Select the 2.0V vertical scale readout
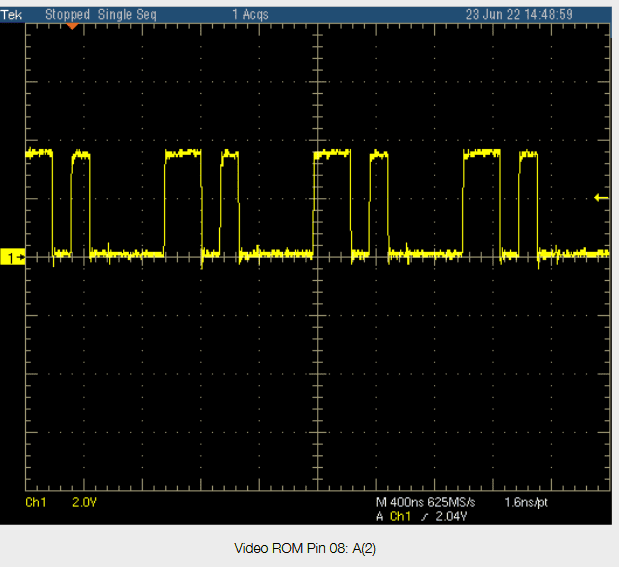Screen dimensions: 619x567 click(83, 502)
